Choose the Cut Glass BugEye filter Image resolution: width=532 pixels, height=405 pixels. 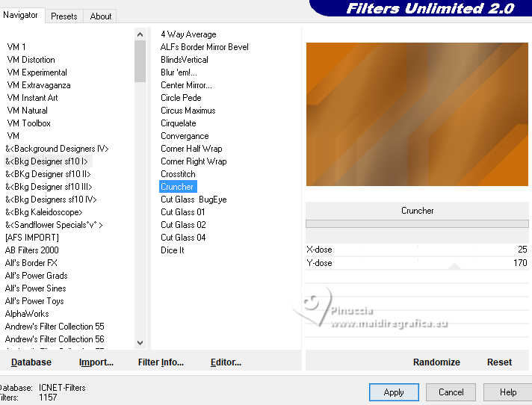(x=194, y=200)
